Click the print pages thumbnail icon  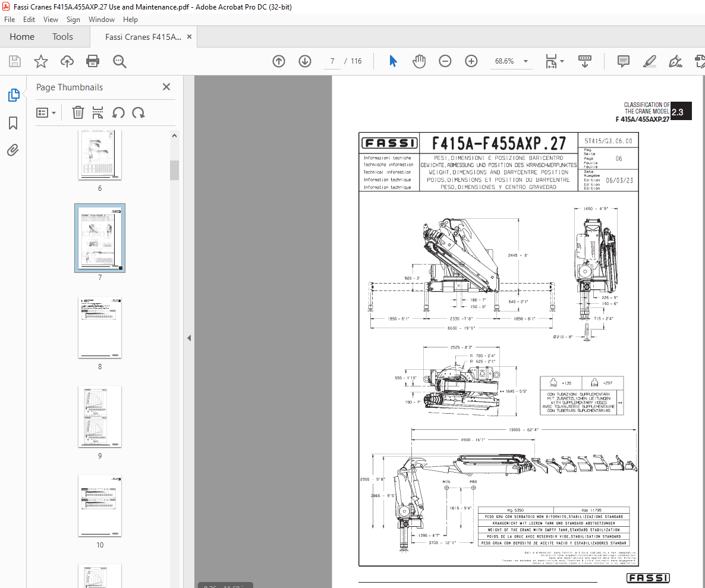97,112
